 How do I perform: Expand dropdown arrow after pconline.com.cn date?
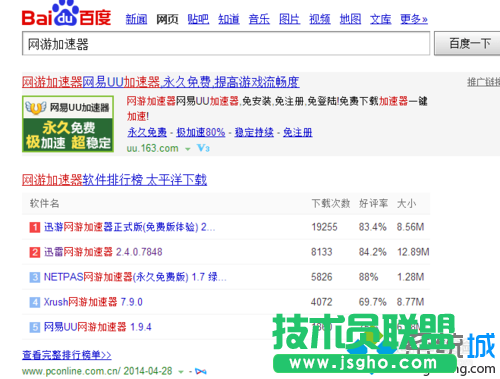pyautogui.click(x=181, y=371)
